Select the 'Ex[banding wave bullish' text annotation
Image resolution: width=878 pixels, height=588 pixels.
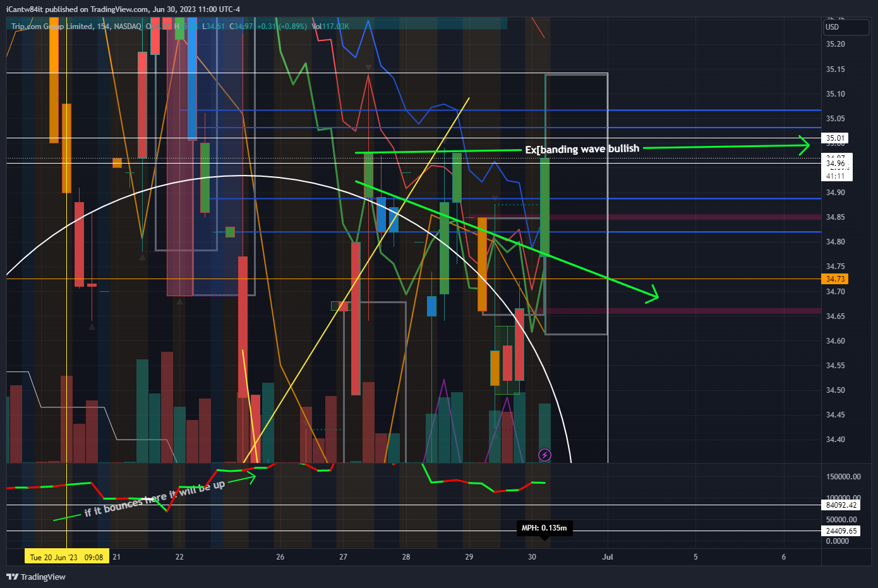[x=582, y=149]
